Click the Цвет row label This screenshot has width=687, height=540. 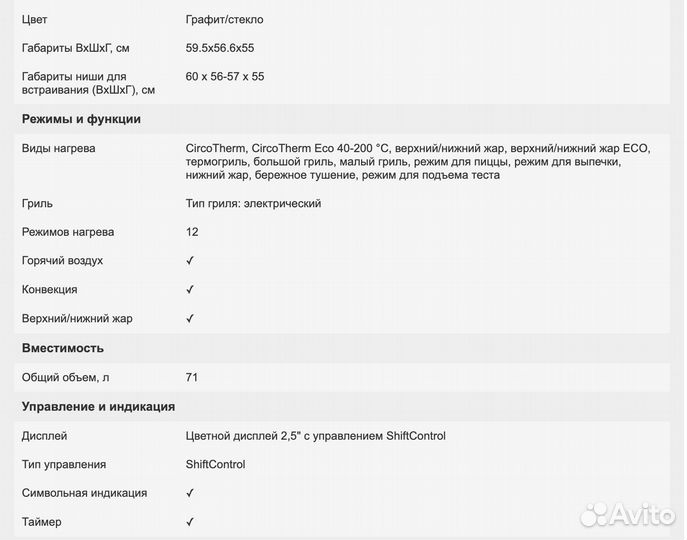tap(35, 19)
